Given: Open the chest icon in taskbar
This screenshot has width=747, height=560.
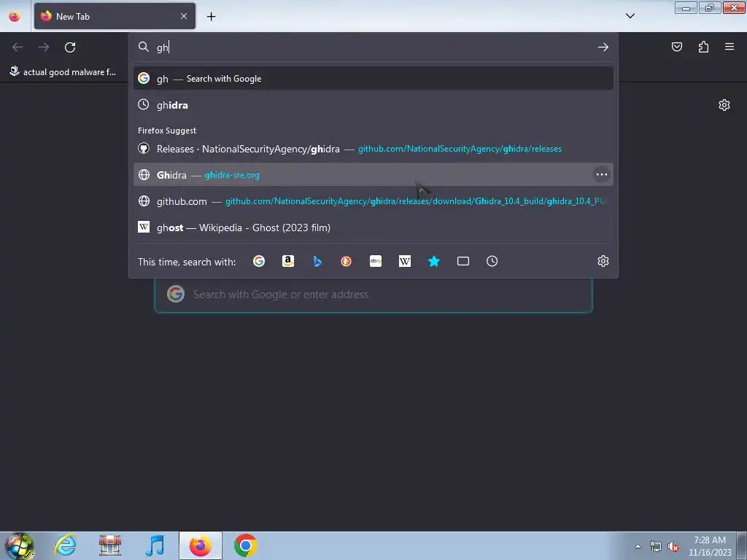Looking at the screenshot, I should click(110, 545).
